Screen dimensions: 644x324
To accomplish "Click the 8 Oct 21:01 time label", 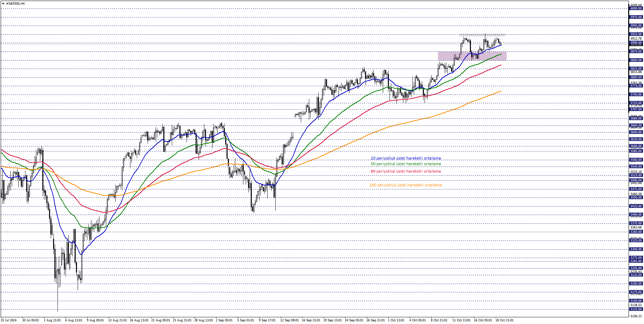I will pos(439,320).
